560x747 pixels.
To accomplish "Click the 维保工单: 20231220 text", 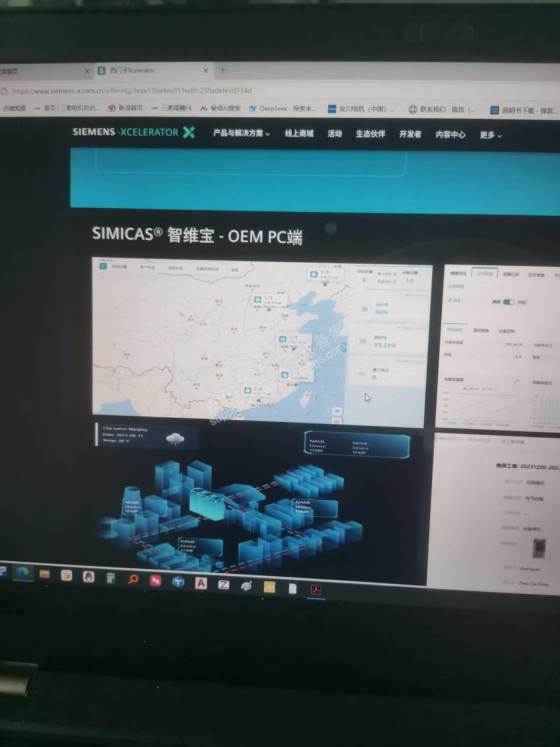I will coord(528,467).
